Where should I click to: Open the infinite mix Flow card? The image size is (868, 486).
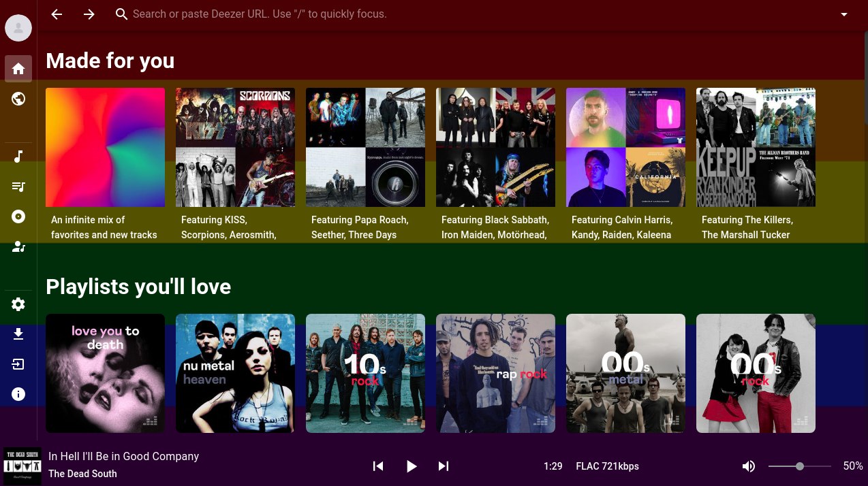105,147
